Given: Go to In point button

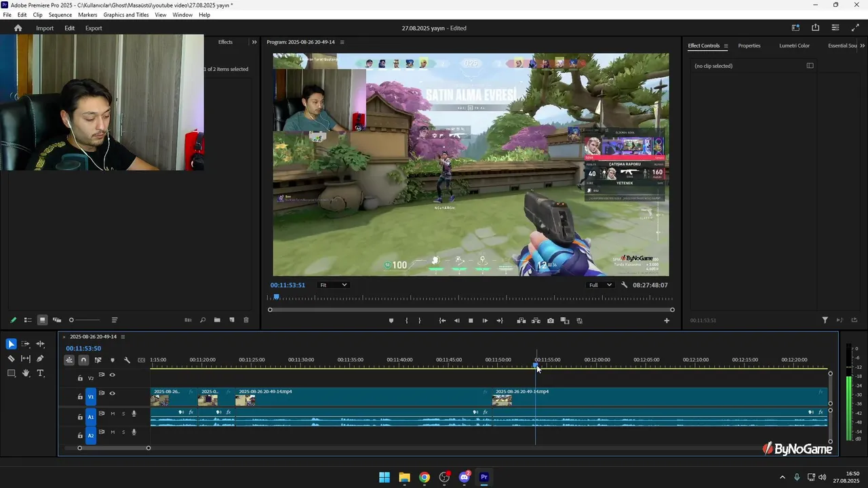Looking at the screenshot, I should pyautogui.click(x=442, y=321).
